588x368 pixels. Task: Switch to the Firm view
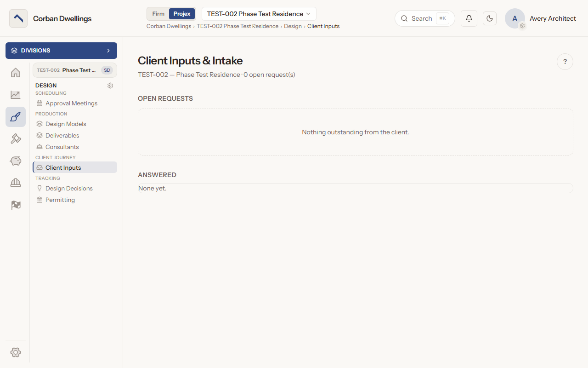[x=158, y=14]
